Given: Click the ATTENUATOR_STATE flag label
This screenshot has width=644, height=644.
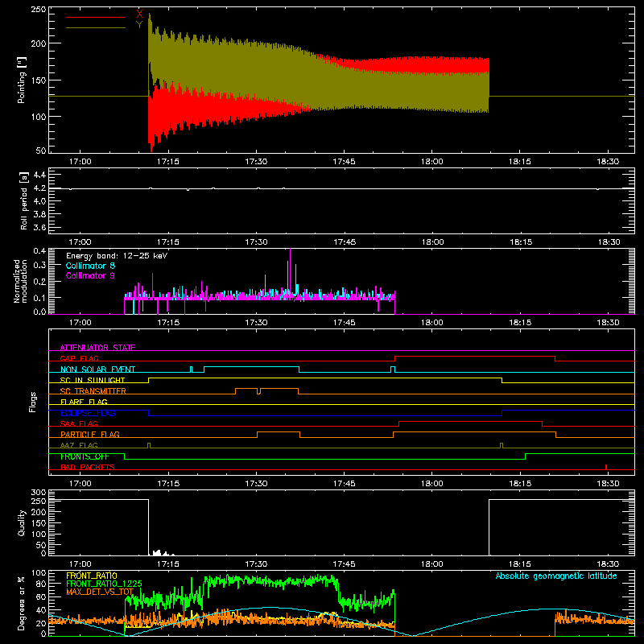Looking at the screenshot, I should point(97,348).
